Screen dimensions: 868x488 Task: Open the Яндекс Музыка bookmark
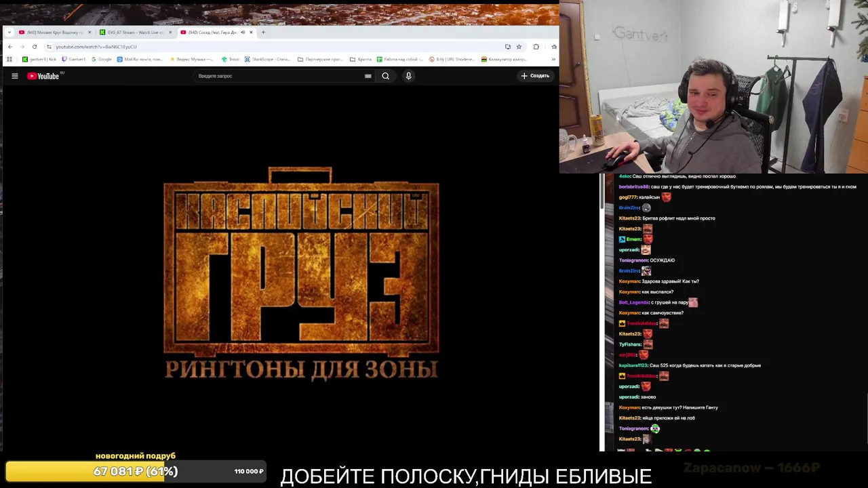click(193, 60)
